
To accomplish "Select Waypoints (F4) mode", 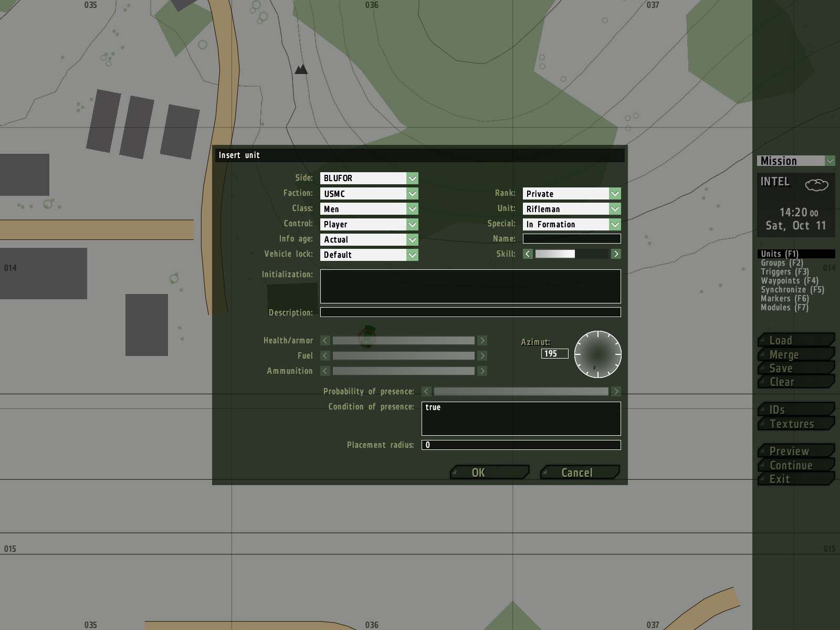I will (790, 280).
